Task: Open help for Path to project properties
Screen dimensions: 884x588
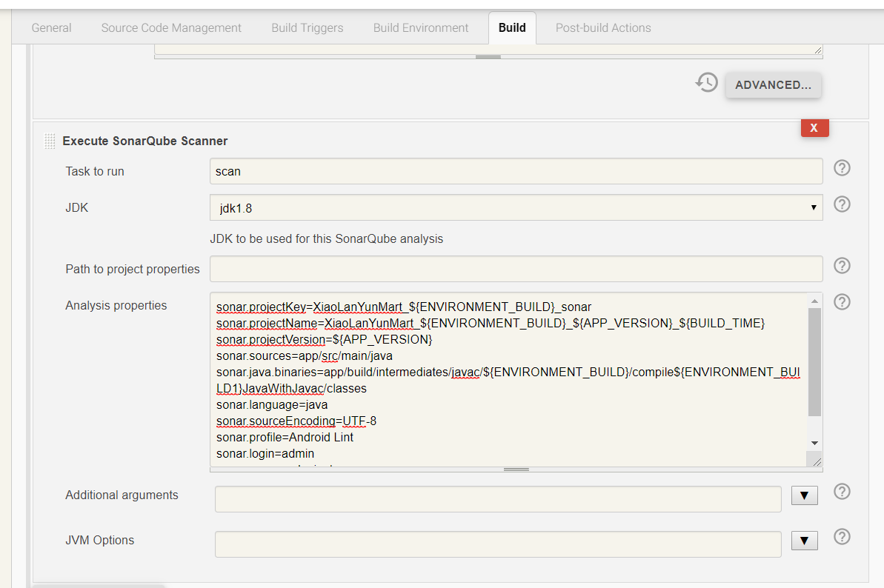Action: coord(842,265)
